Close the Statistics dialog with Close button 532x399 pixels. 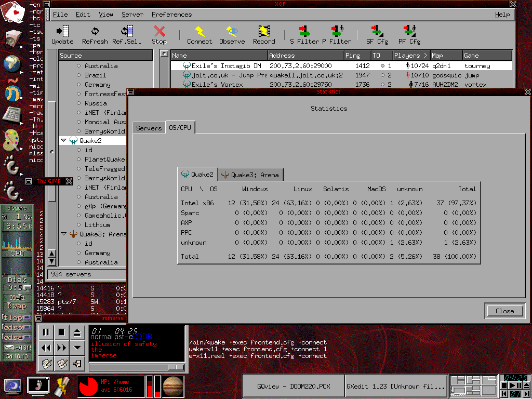[x=504, y=311]
